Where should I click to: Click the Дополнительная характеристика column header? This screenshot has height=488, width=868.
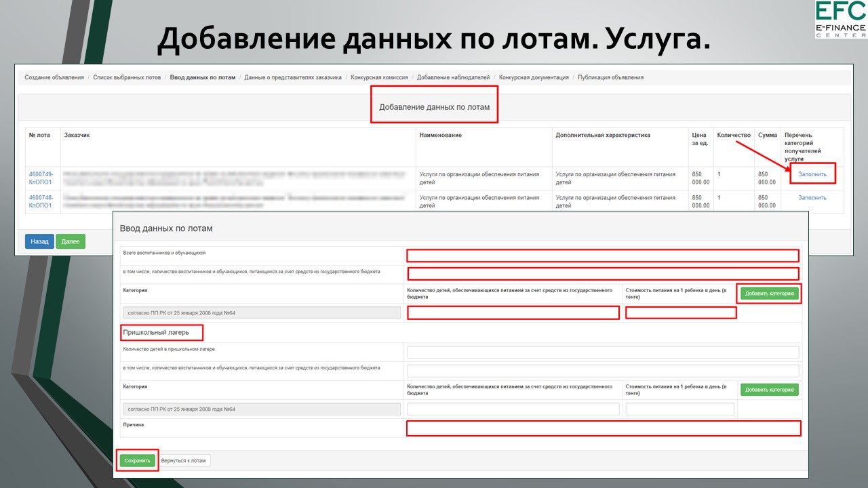603,135
